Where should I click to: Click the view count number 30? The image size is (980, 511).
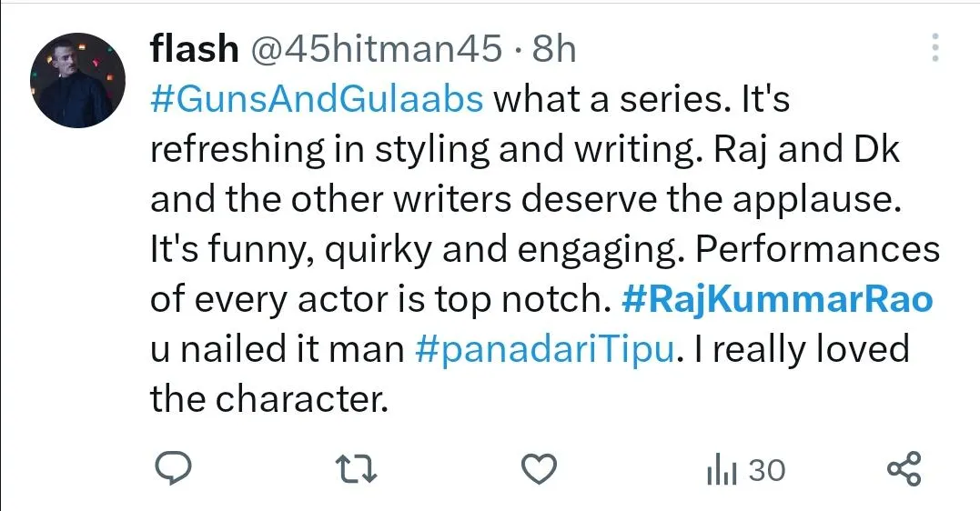tap(766, 470)
